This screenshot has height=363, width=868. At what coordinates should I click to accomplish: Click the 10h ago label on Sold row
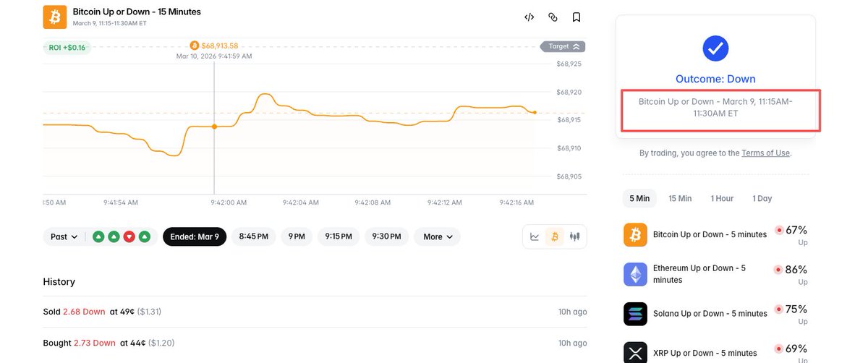[x=573, y=312]
